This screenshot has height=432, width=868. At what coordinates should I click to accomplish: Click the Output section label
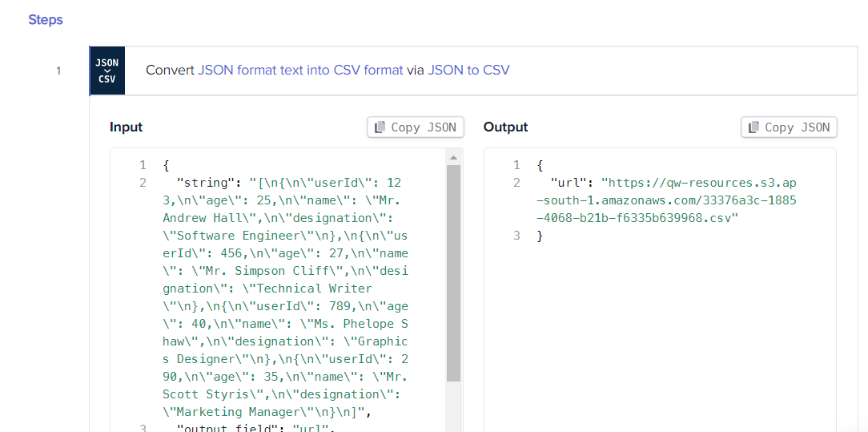point(505,127)
